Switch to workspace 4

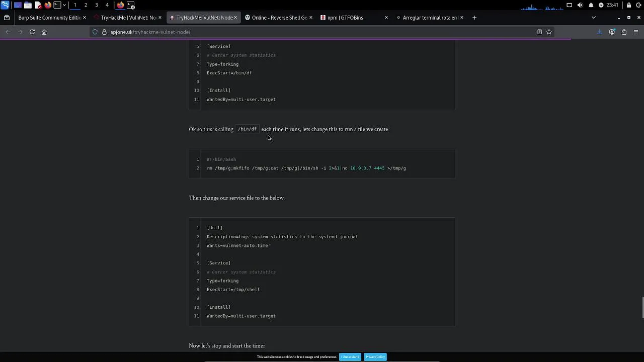[107, 5]
